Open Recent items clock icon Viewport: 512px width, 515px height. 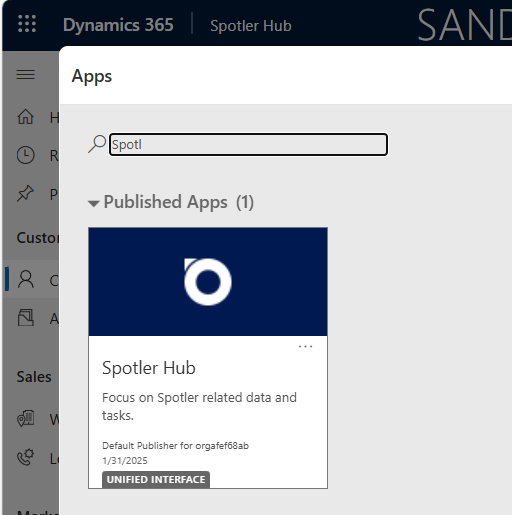pyautogui.click(x=26, y=155)
